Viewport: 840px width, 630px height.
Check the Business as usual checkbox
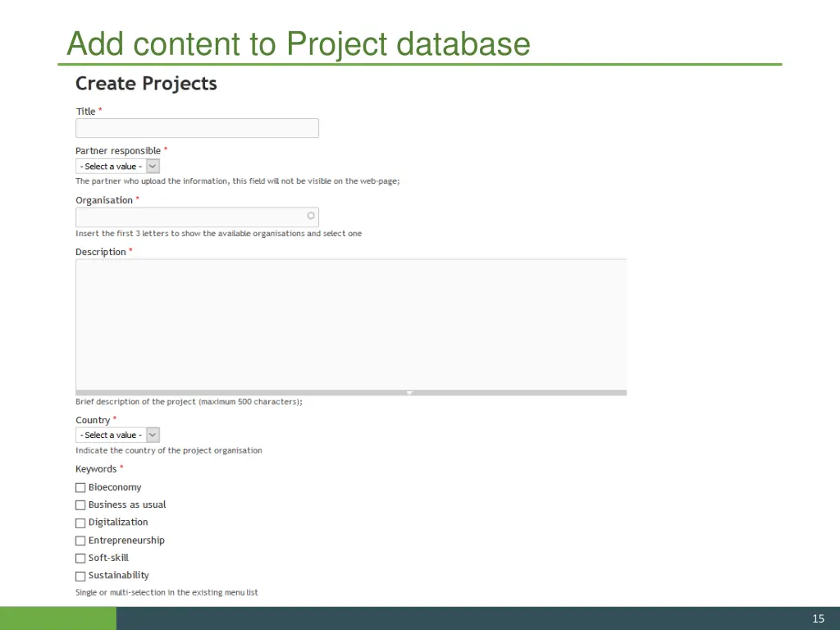pyautogui.click(x=80, y=505)
